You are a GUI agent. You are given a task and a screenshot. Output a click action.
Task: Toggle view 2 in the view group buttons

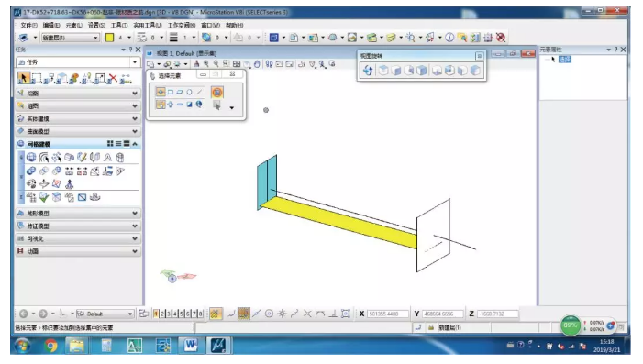tap(162, 314)
